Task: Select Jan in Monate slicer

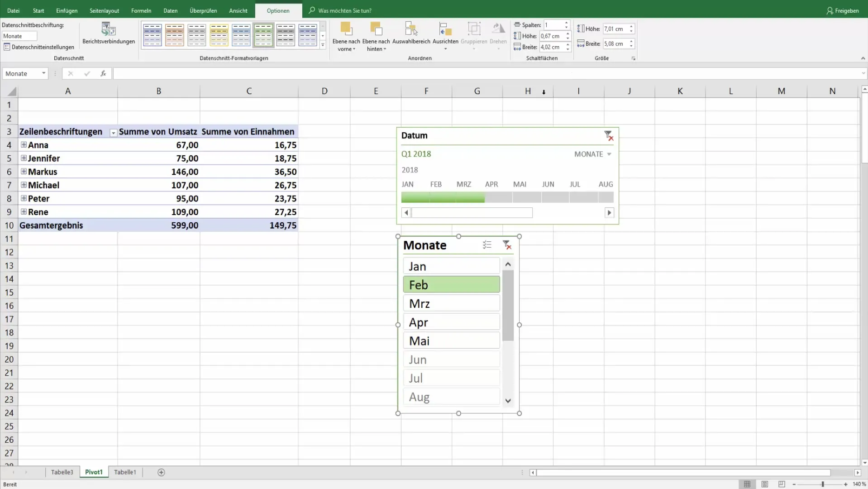Action: click(451, 266)
